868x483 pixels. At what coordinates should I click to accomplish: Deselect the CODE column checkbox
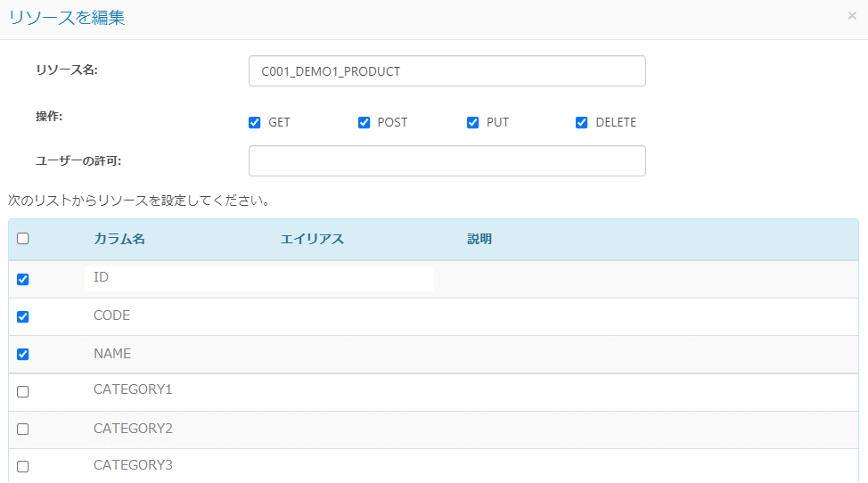(23, 316)
